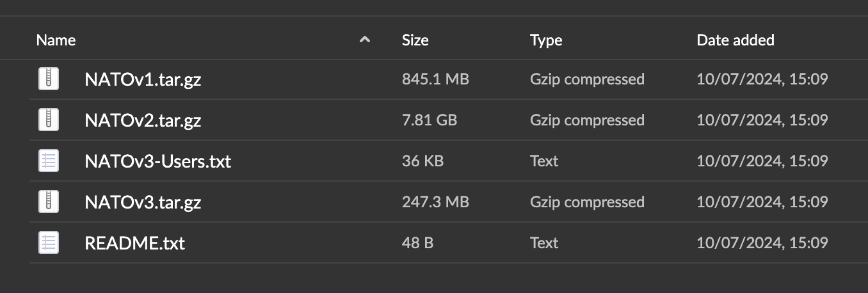Sort files by the Size column

click(415, 40)
